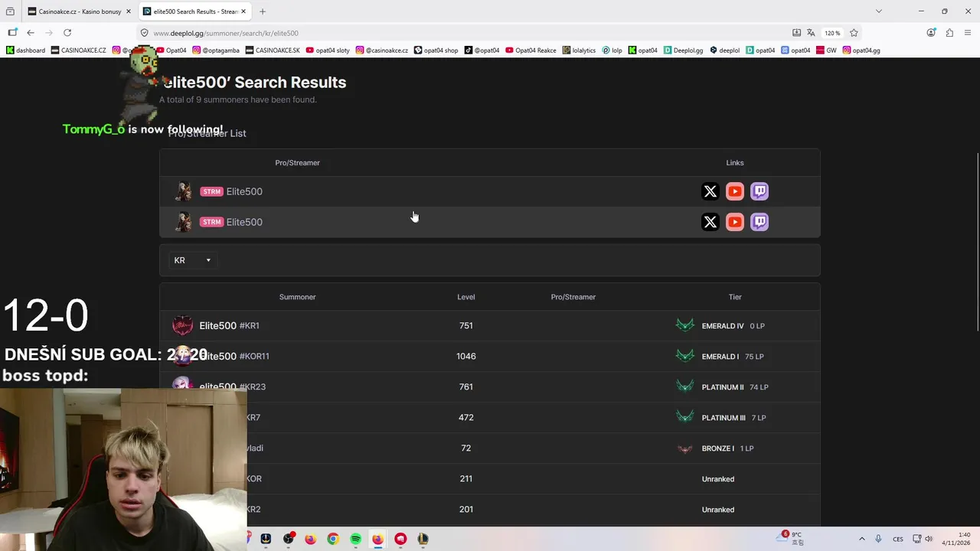This screenshot has height=551, width=980.
Task: Show hidden system tray icons
Action: click(861, 539)
